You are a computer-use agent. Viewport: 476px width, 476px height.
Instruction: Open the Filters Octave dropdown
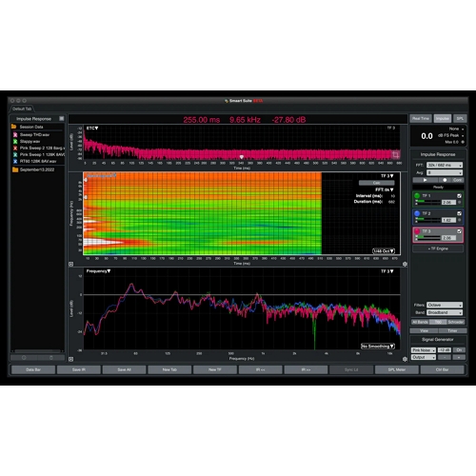(x=445, y=305)
